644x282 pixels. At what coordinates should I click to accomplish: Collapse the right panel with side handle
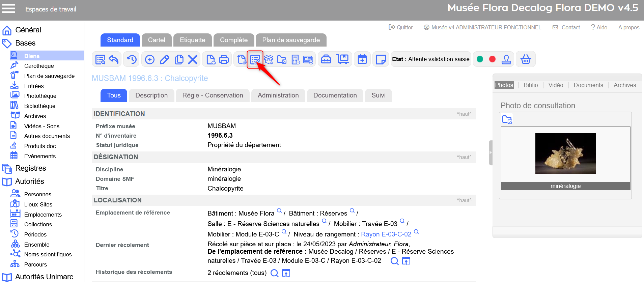pyautogui.click(x=491, y=152)
